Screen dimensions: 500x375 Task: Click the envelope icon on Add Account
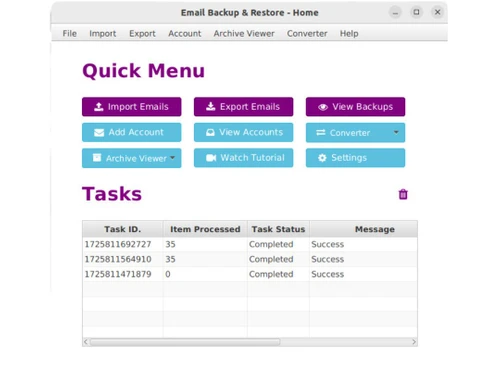tap(99, 133)
